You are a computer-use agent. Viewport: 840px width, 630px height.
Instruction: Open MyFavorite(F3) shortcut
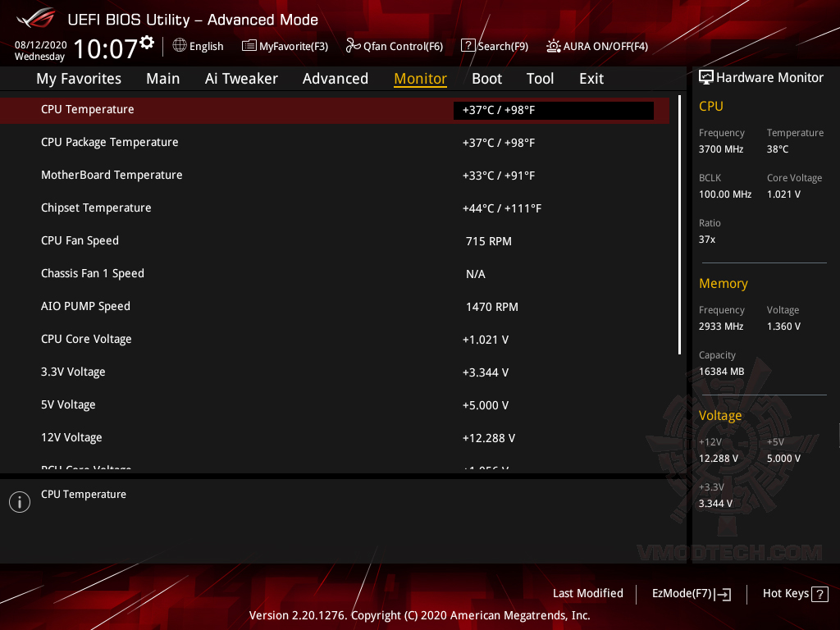pos(285,46)
